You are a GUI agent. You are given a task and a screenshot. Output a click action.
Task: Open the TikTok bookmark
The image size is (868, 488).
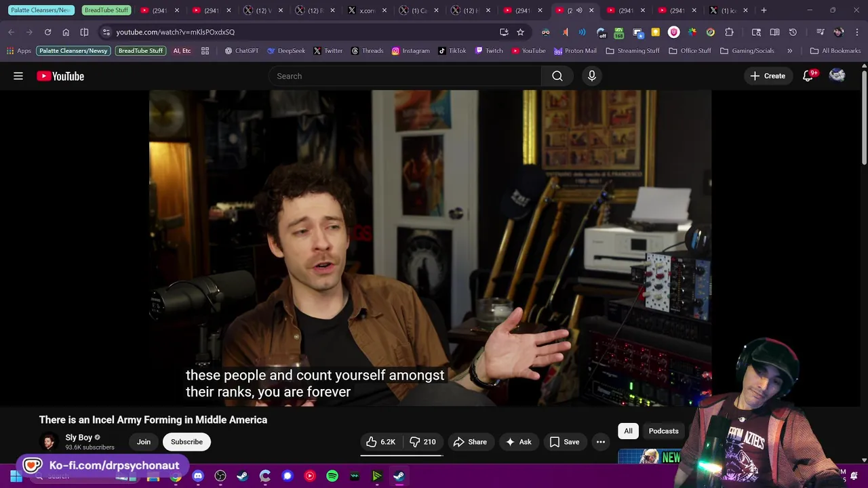click(452, 51)
